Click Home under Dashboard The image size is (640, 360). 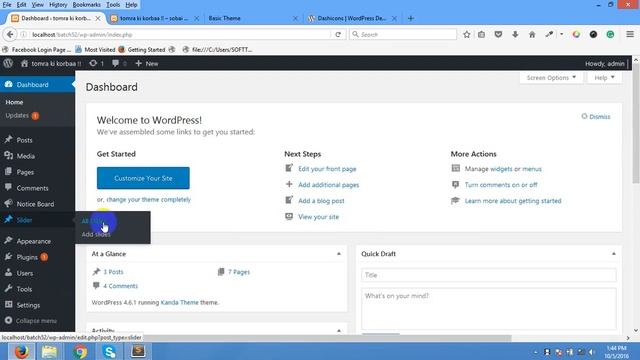tap(14, 102)
